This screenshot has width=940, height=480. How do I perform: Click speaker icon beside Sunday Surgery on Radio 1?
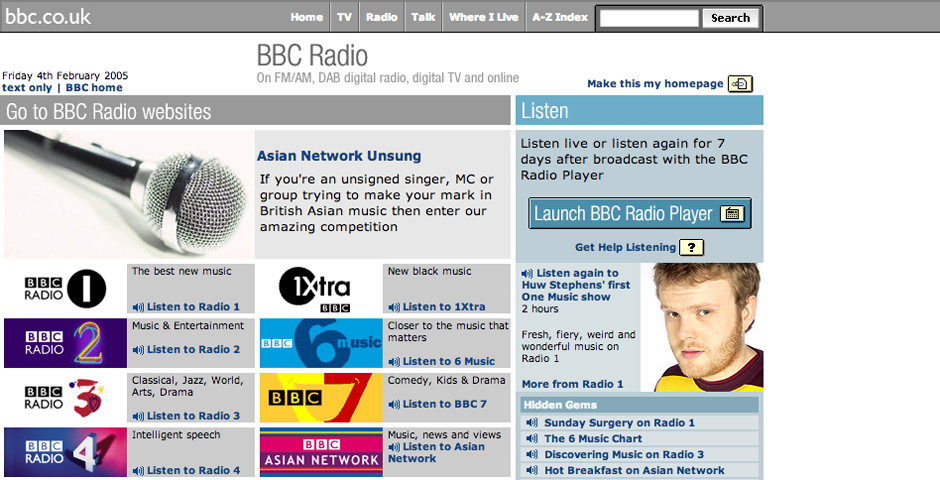(x=531, y=422)
